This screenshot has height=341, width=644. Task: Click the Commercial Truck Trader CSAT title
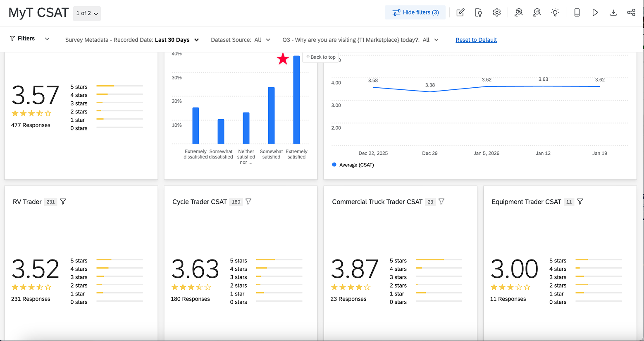377,202
